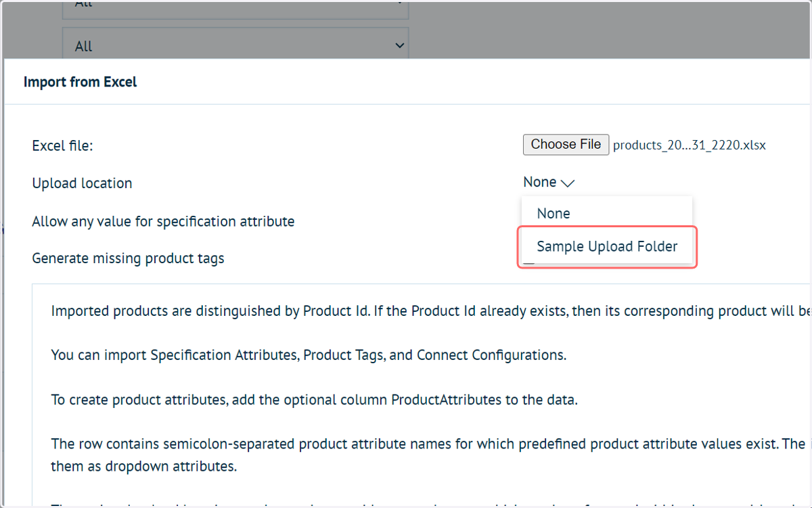812x508 pixels.
Task: Click Allow any value for specification attribute label
Action: (x=163, y=221)
